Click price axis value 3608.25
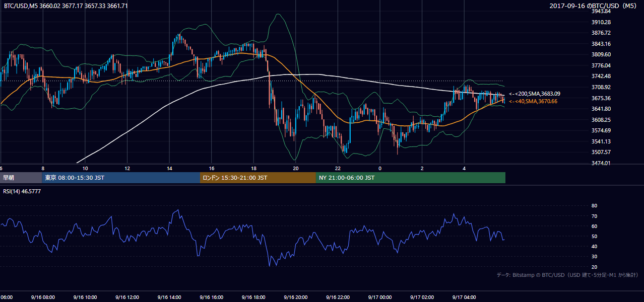Image resolution: width=644 pixels, height=302 pixels. pos(601,120)
